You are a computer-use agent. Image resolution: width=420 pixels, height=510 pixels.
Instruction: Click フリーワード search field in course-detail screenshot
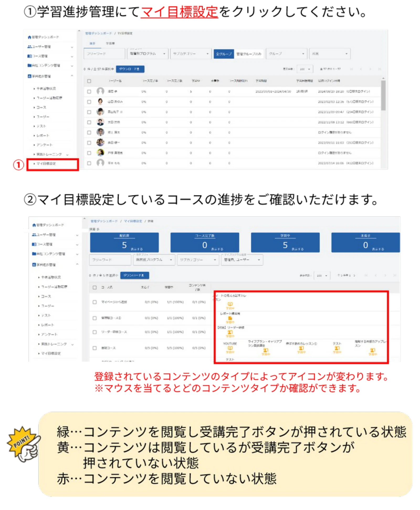[110, 260]
